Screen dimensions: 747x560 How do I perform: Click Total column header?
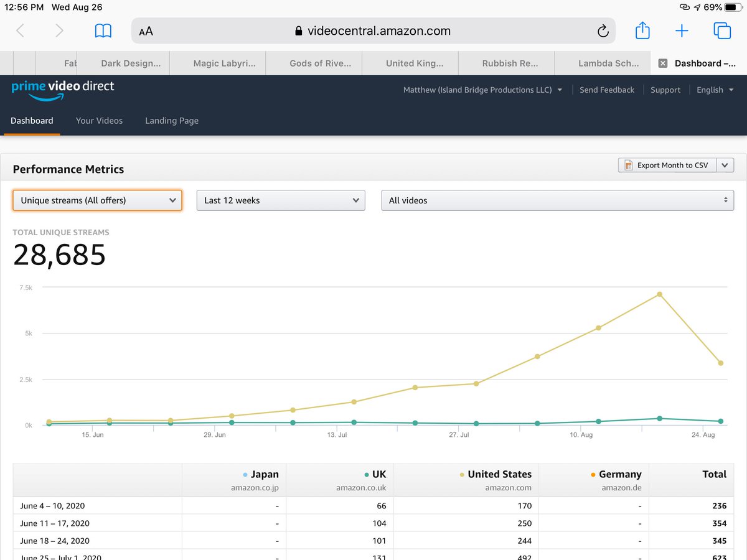pos(691,480)
